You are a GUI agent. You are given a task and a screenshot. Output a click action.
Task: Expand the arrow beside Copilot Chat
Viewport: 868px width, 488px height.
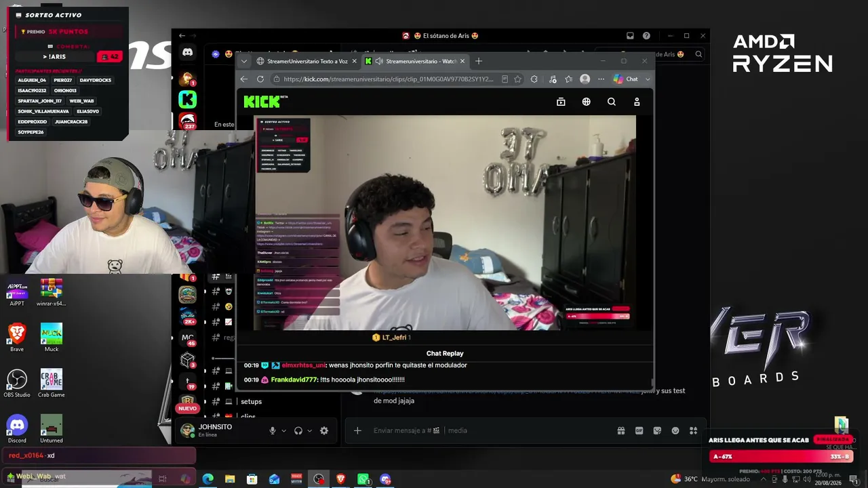click(648, 79)
